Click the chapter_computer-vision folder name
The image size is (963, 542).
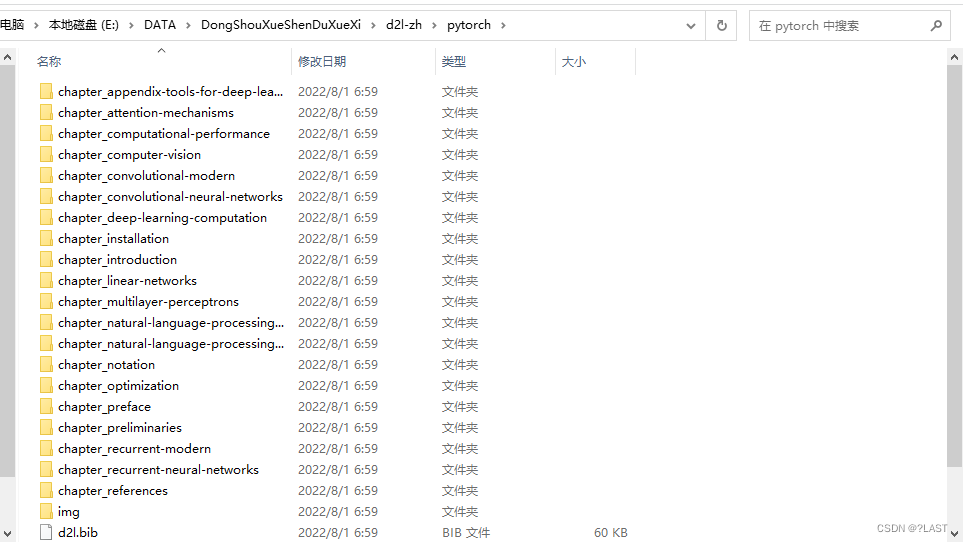click(130, 155)
